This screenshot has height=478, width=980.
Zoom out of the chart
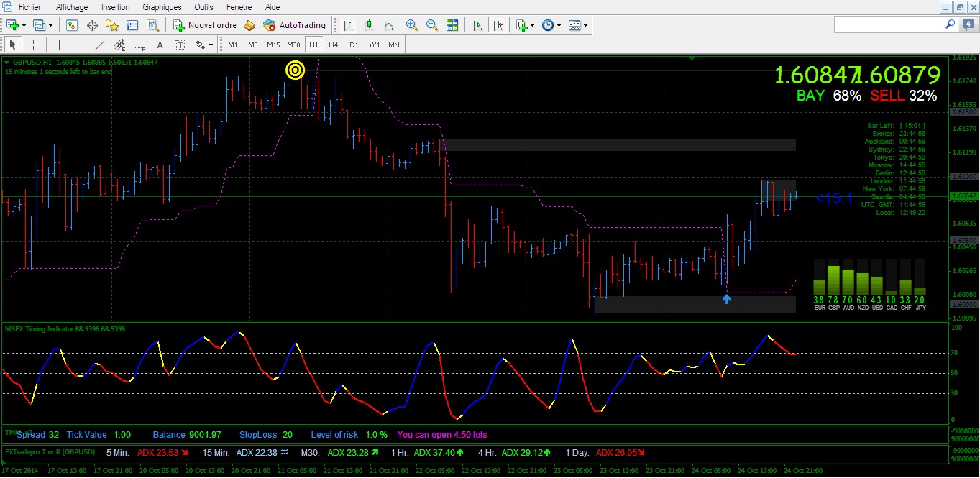click(432, 25)
